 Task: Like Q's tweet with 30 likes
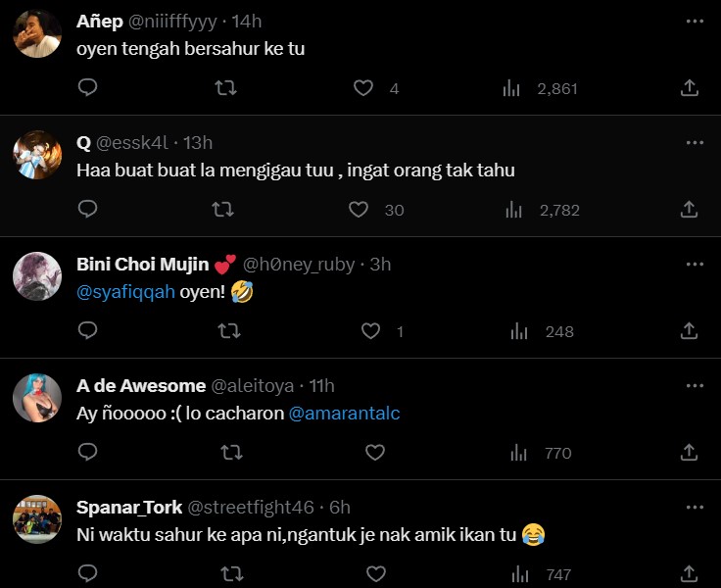359,209
